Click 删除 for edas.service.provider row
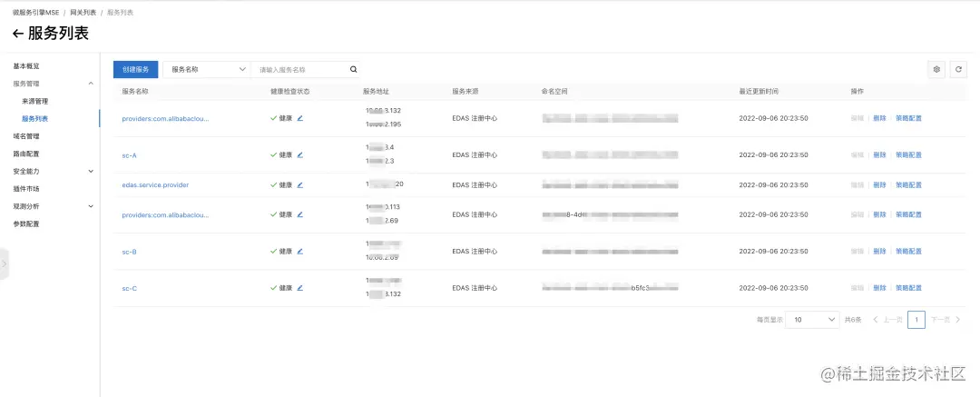Image resolution: width=980 pixels, height=397 pixels. point(879,184)
